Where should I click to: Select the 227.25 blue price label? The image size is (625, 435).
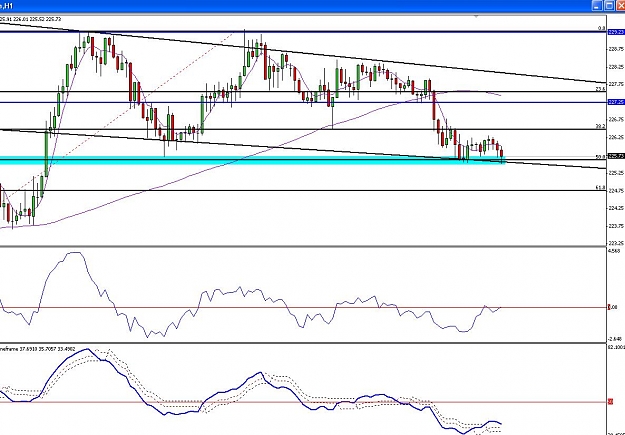coord(616,102)
